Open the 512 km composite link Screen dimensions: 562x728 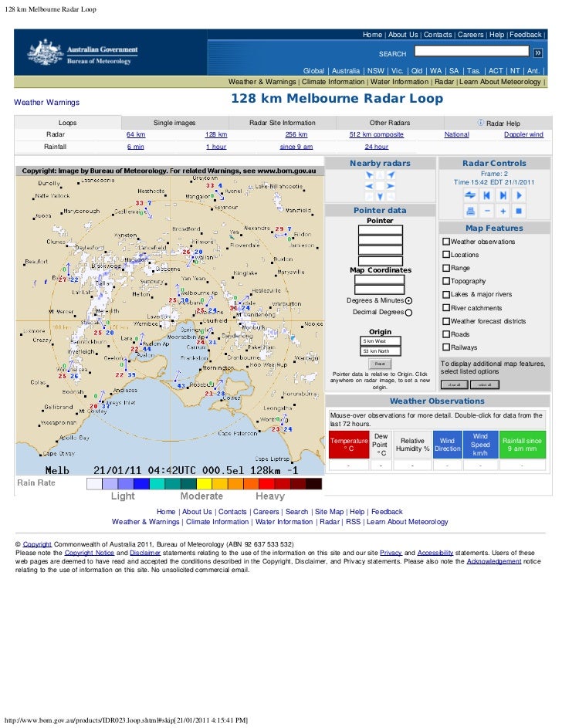pos(377,134)
